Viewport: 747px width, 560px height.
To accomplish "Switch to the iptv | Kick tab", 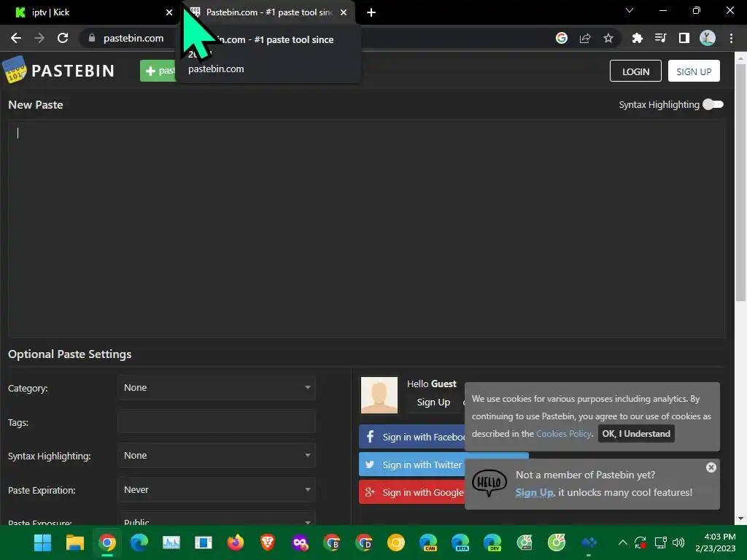I will pos(90,12).
